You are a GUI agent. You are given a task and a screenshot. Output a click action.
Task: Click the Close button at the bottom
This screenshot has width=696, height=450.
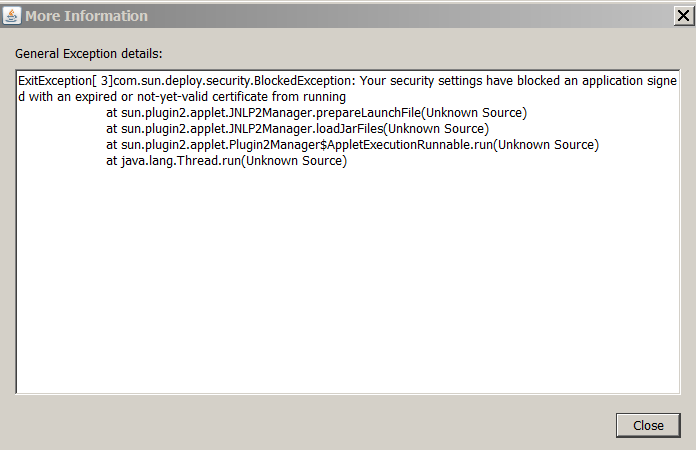pos(648,426)
